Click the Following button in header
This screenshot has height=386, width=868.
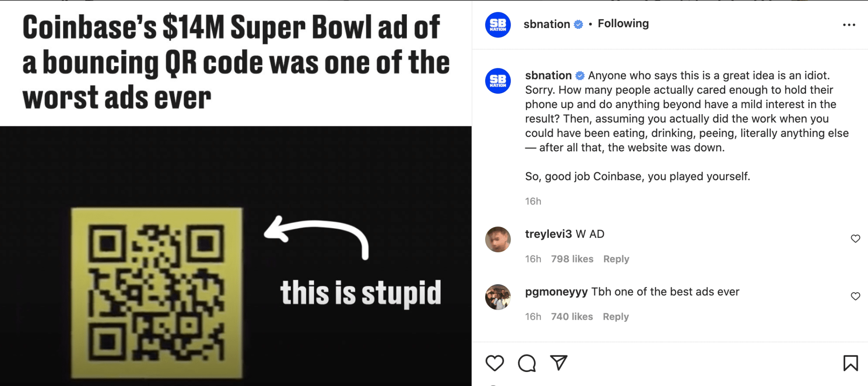coord(623,24)
